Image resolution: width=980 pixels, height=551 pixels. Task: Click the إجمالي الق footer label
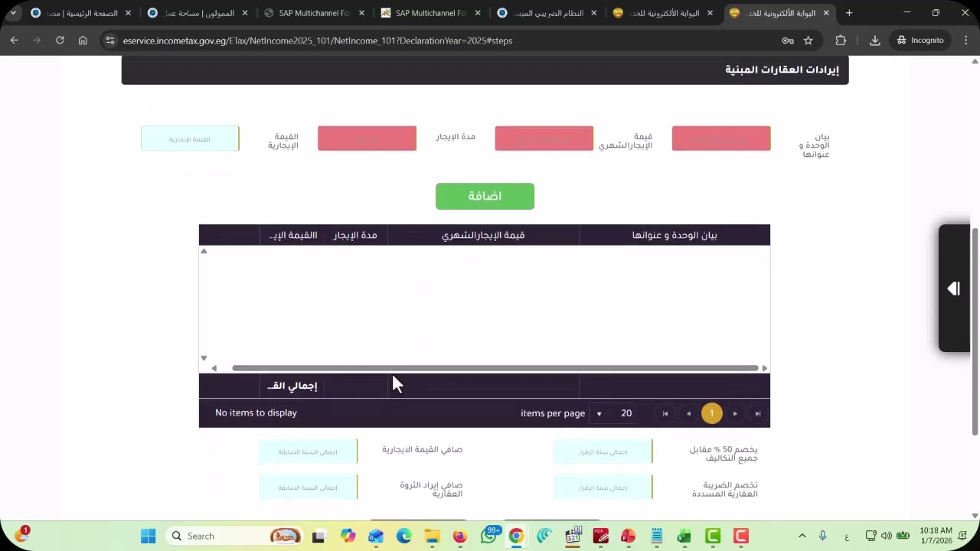point(292,386)
